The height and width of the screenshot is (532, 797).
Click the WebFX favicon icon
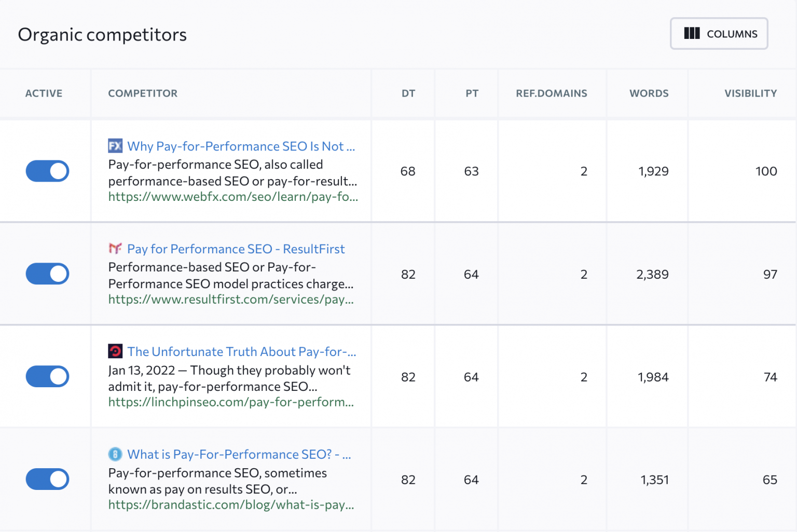tap(115, 146)
